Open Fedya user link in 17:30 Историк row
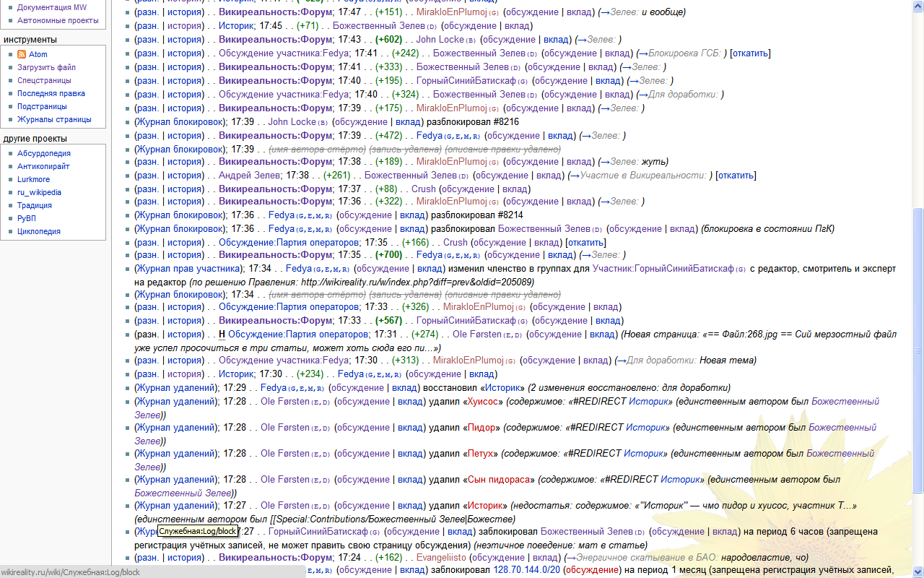924x578 pixels. point(351,374)
